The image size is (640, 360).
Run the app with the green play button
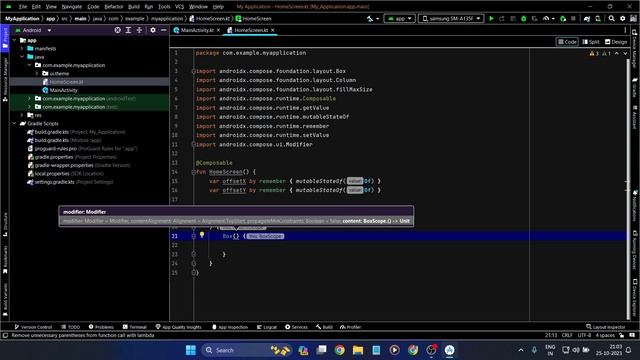pos(491,18)
